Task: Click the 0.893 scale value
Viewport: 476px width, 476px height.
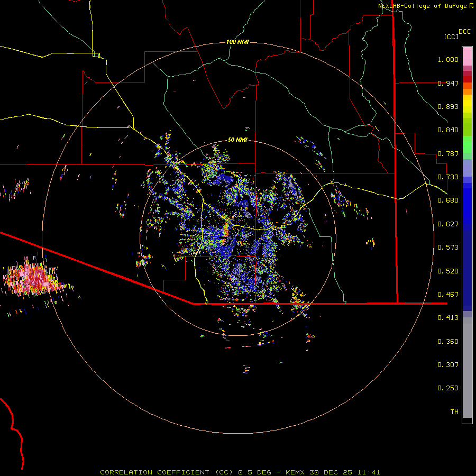Action: coord(448,106)
